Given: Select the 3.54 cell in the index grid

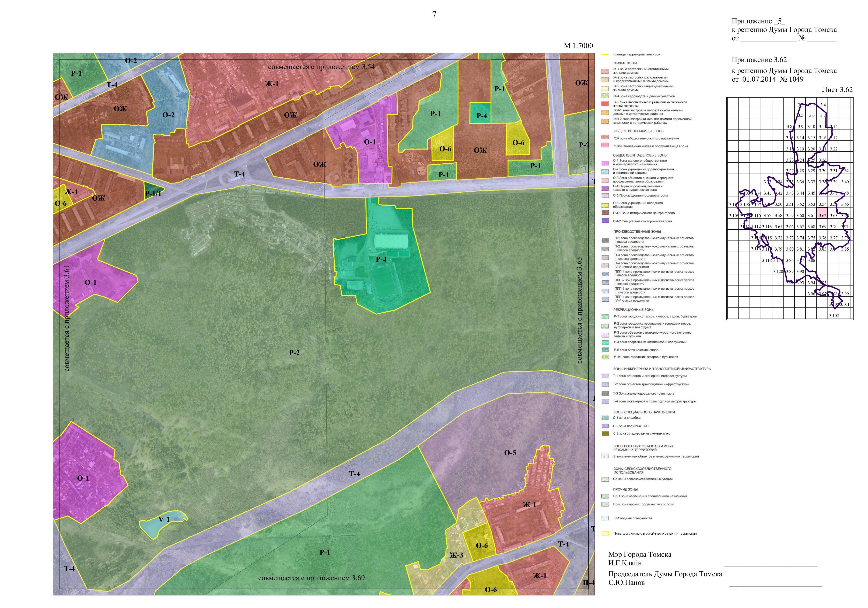Looking at the screenshot, I should click(822, 202).
